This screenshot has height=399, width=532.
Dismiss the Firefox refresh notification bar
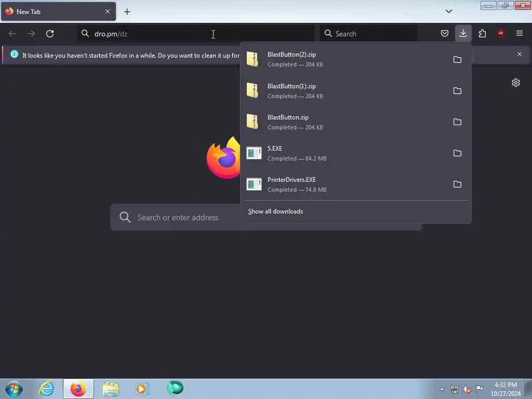coord(519,54)
